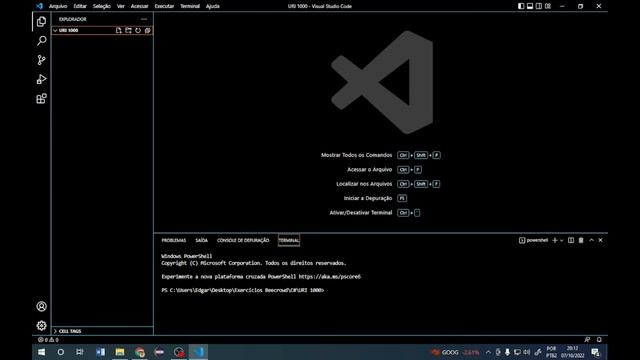
Task: Open the Terminal menu
Action: point(190,6)
